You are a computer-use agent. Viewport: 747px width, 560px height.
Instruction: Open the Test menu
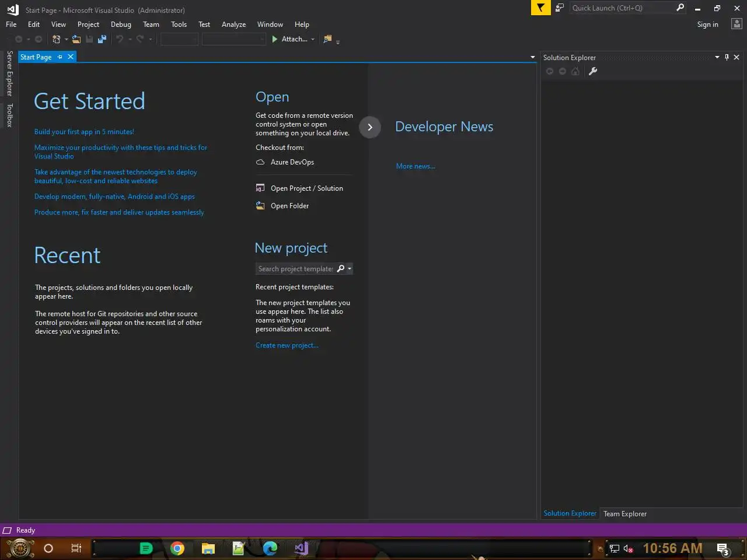pyautogui.click(x=204, y=24)
